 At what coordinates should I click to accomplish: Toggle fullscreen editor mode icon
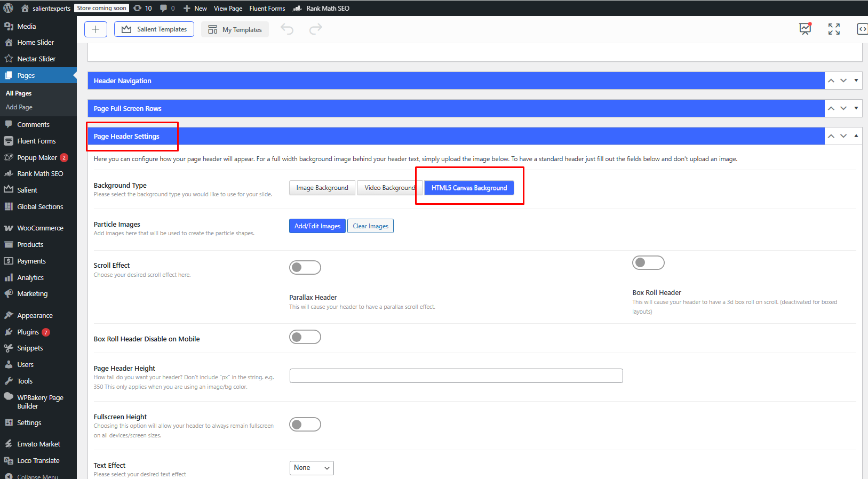tap(834, 29)
